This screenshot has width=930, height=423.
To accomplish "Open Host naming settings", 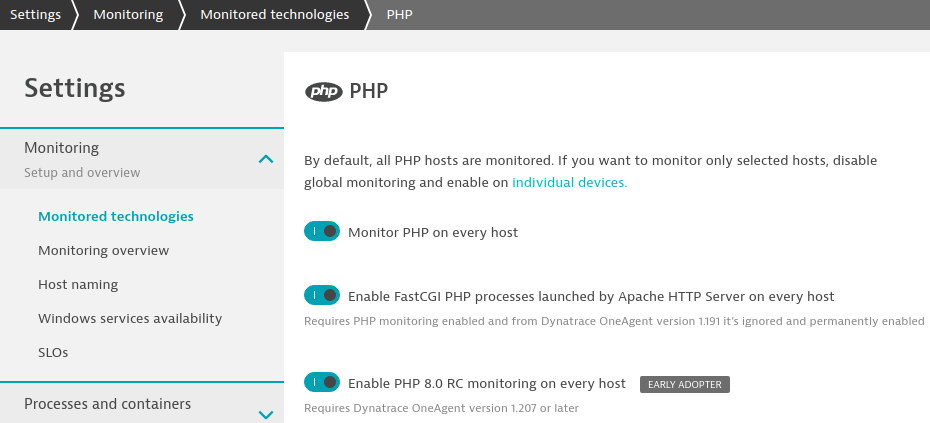I will 78,285.
